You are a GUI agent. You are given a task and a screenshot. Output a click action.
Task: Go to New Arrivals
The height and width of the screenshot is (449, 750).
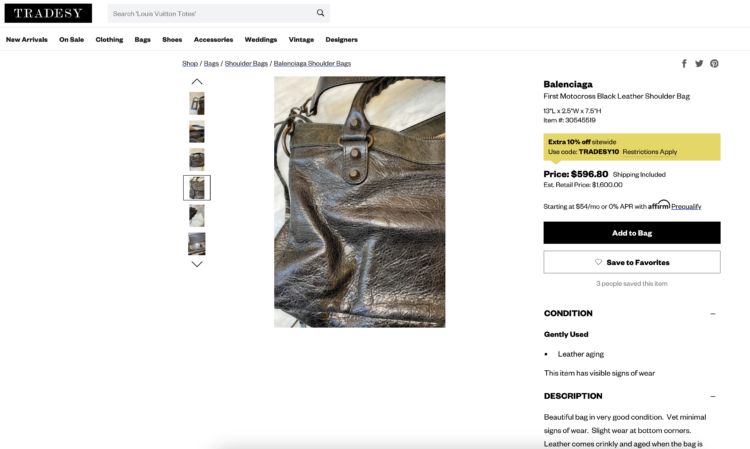coord(27,40)
